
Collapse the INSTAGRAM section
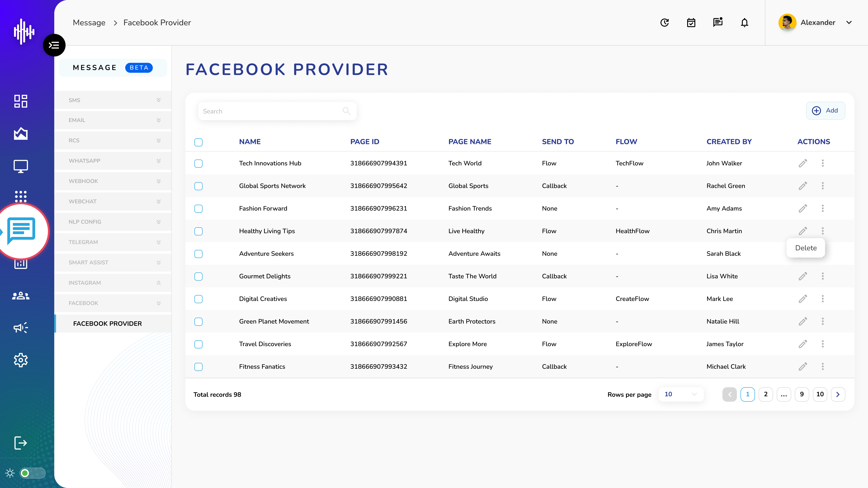[113, 283]
